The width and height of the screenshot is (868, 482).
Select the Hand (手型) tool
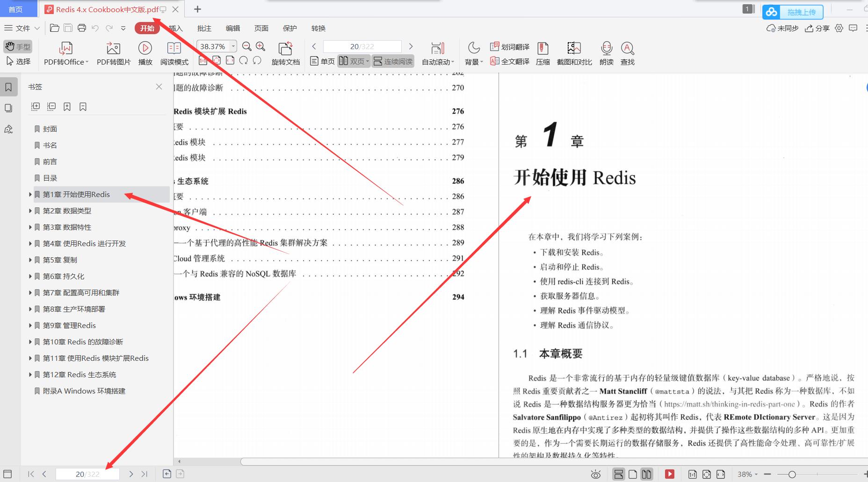(x=18, y=46)
